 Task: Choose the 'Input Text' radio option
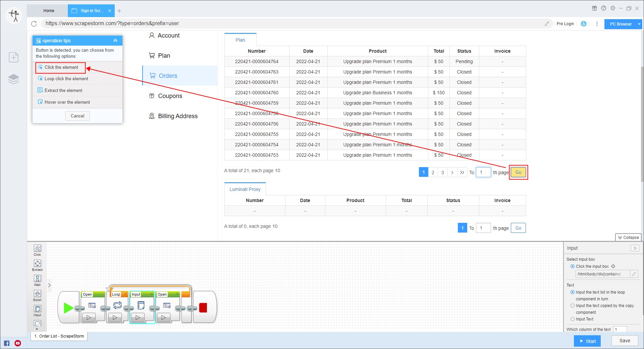click(573, 319)
